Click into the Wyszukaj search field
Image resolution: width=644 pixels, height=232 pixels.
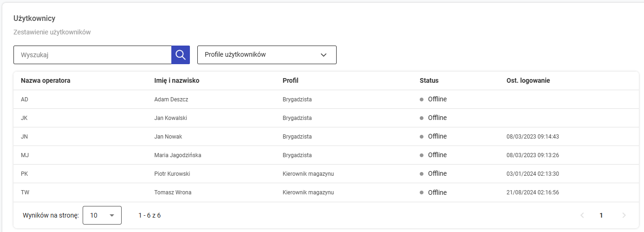tap(93, 55)
